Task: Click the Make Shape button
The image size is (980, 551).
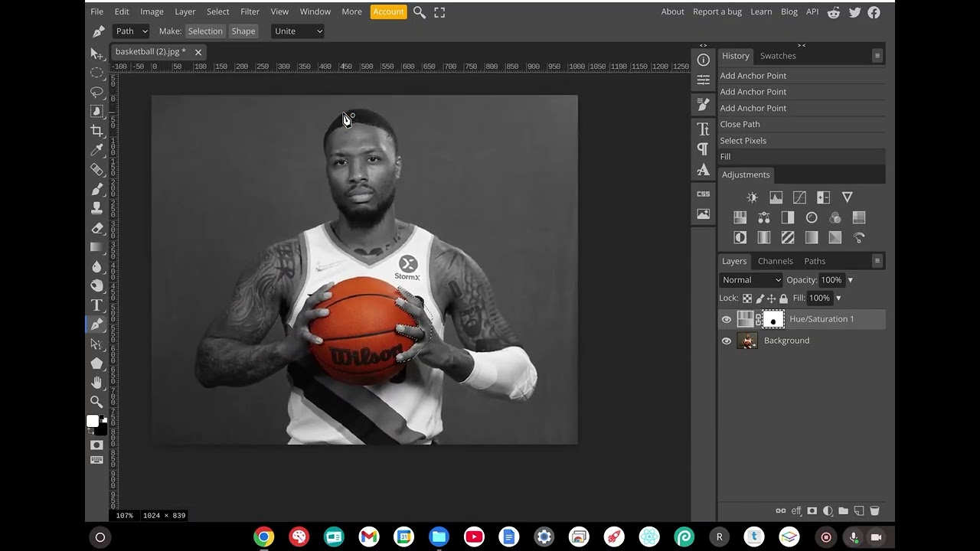Action: coord(243,31)
